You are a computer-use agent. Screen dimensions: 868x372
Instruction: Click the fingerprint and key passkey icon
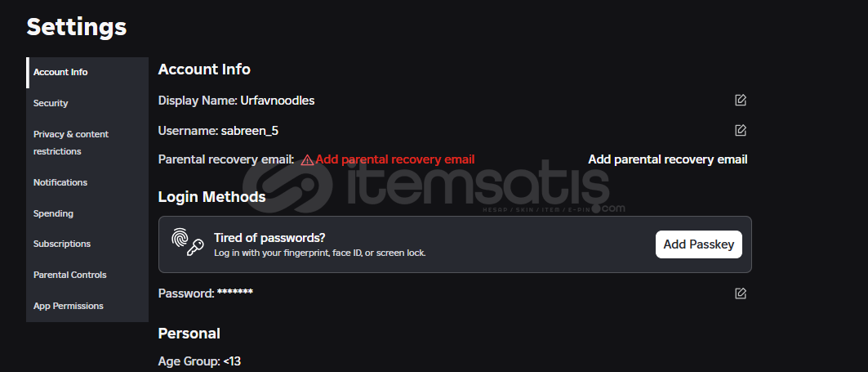187,242
